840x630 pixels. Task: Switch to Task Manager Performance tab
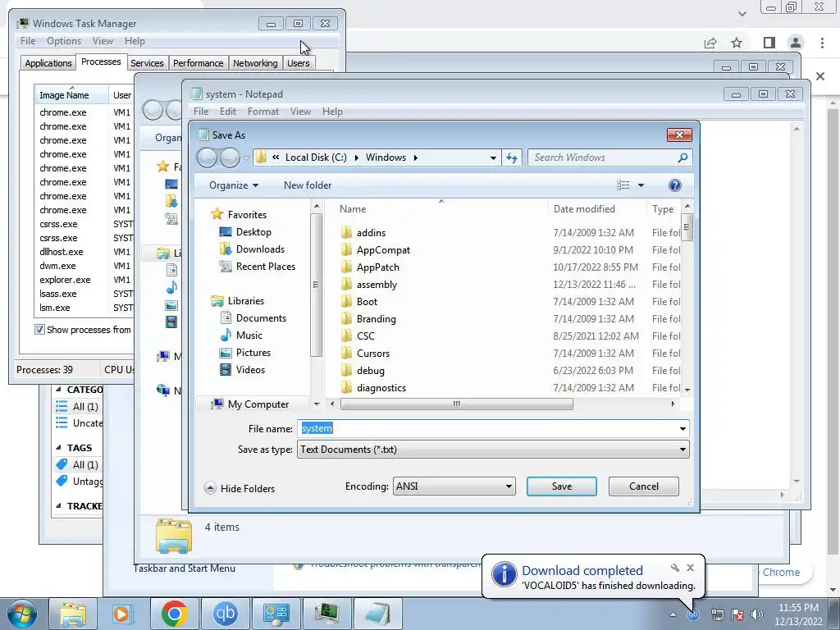pos(199,63)
